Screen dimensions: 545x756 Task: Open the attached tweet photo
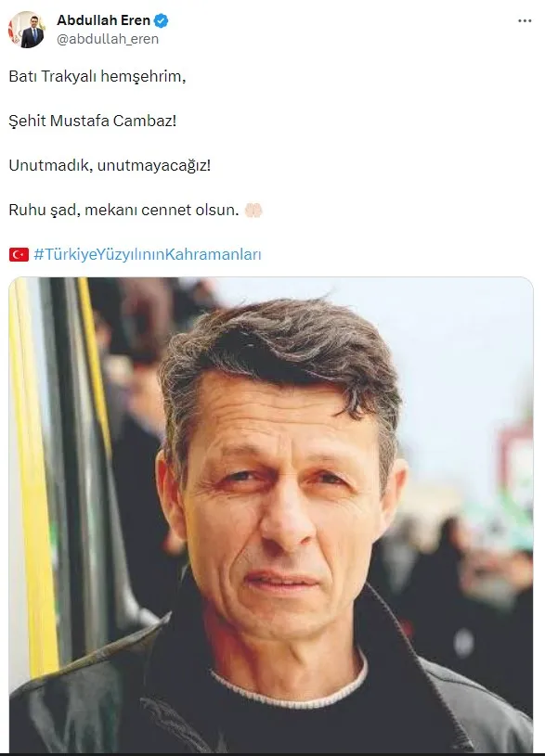coord(271,515)
